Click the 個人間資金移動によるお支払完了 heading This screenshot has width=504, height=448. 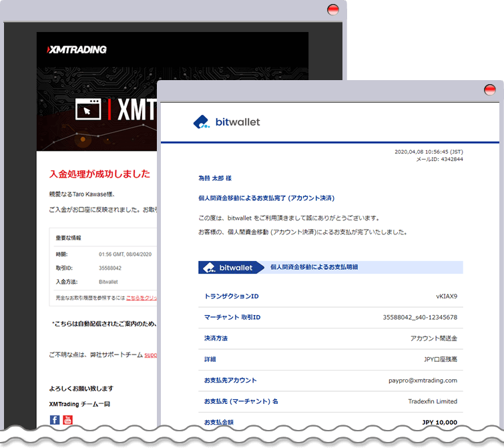click(x=266, y=198)
